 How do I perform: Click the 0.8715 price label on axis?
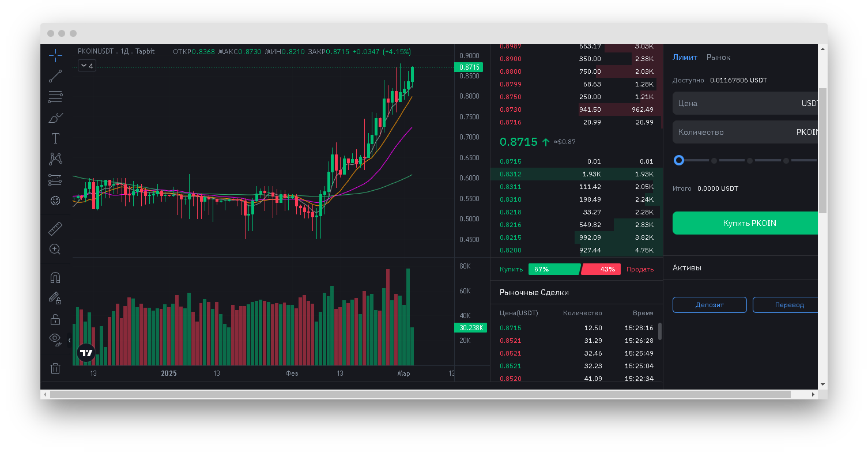[x=469, y=67]
